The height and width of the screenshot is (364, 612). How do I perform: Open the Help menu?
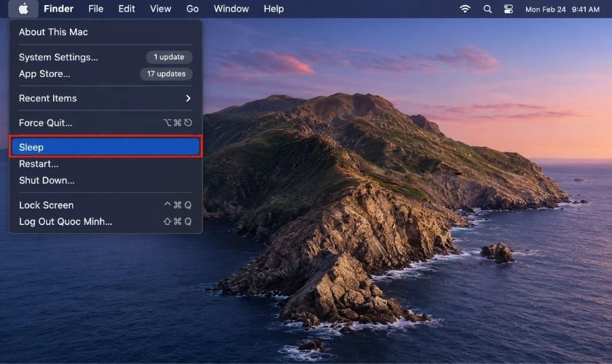pyautogui.click(x=274, y=9)
